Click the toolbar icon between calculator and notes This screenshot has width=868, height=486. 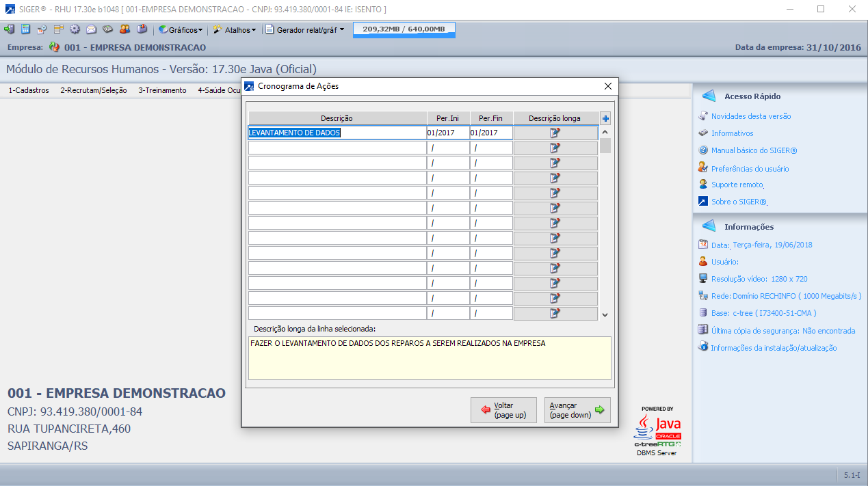pos(42,29)
